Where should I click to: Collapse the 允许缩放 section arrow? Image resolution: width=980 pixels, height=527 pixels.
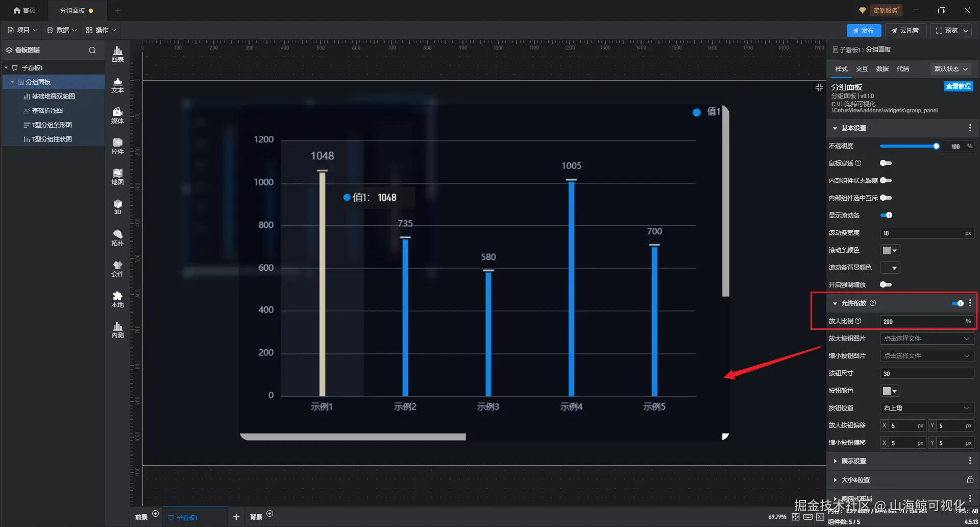(x=835, y=303)
